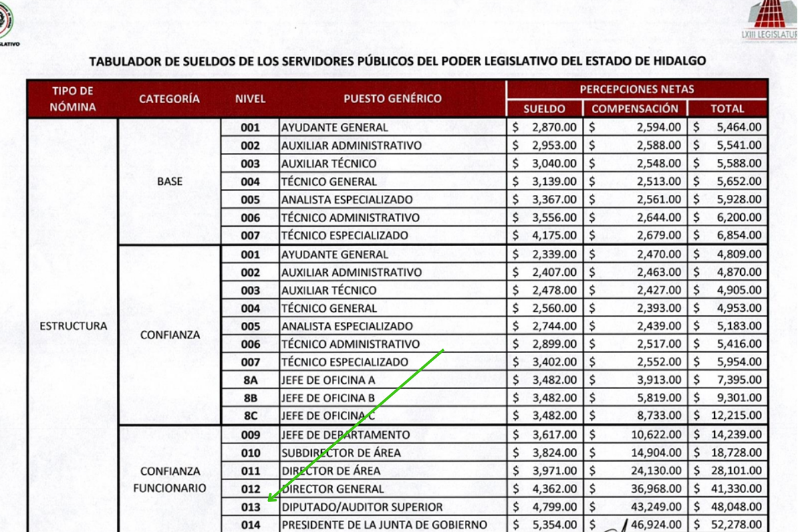
Task: Select the 'CATEGORÍA' column header
Action: tap(170, 98)
